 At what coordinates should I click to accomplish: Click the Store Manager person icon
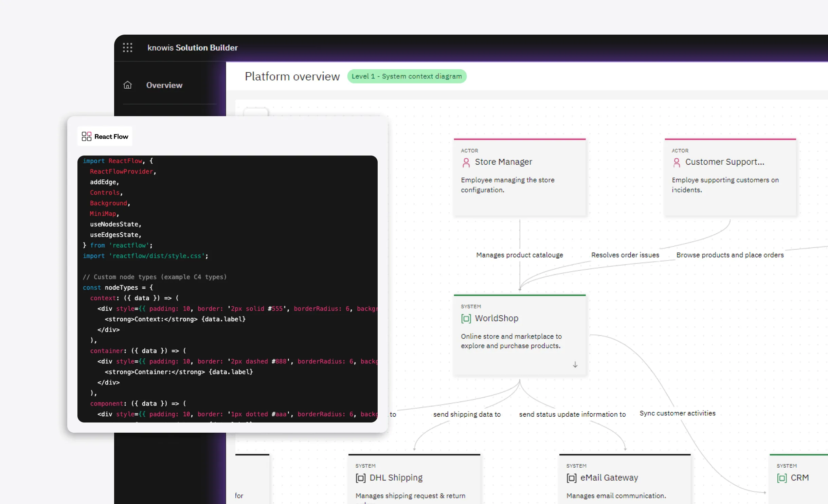tap(466, 163)
